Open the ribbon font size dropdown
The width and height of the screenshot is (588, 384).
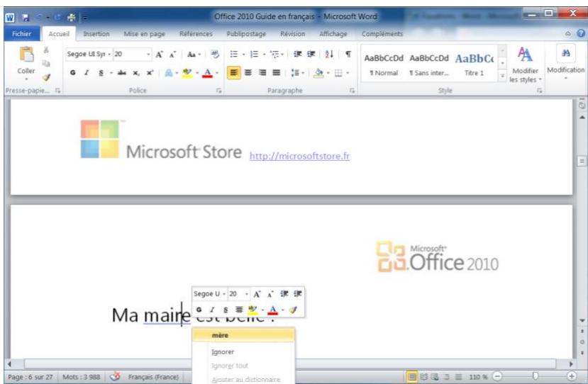tap(148, 55)
